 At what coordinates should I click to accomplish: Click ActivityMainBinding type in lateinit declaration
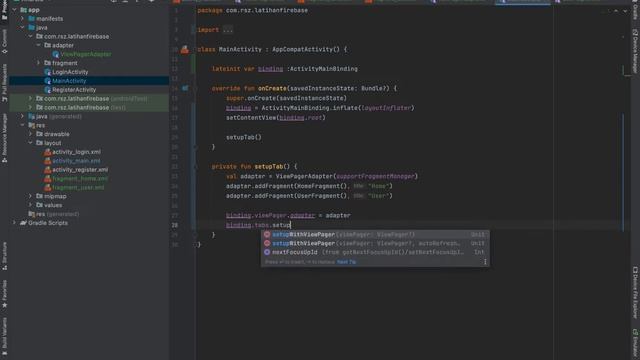coord(324,69)
